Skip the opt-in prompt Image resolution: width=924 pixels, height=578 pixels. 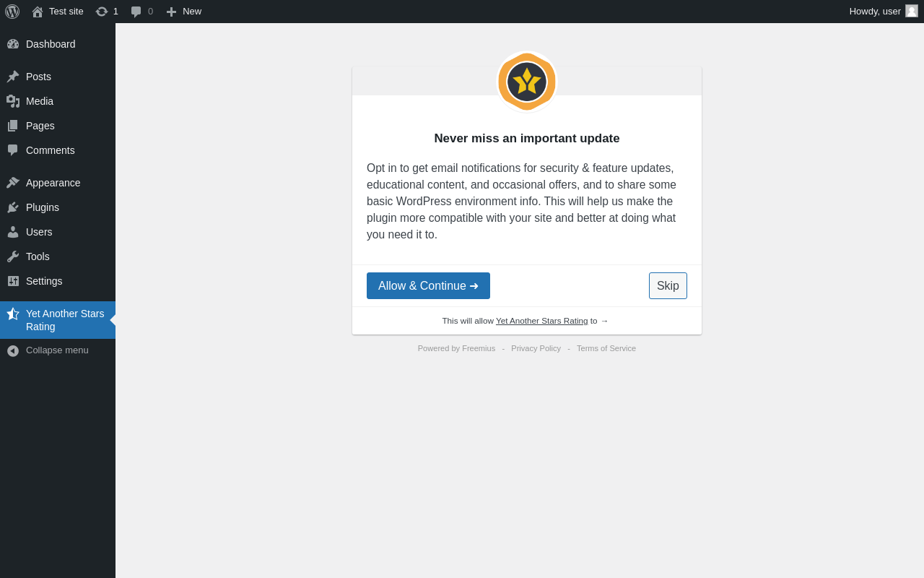668,285
